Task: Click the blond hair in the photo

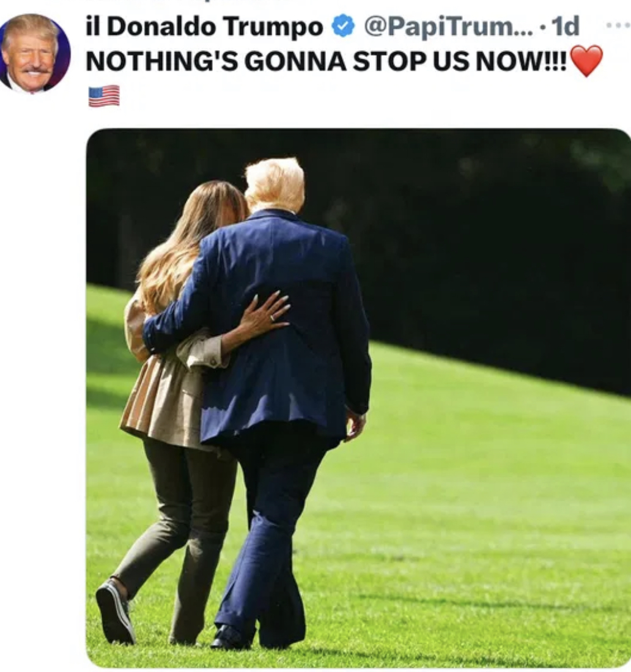Action: tap(275, 183)
